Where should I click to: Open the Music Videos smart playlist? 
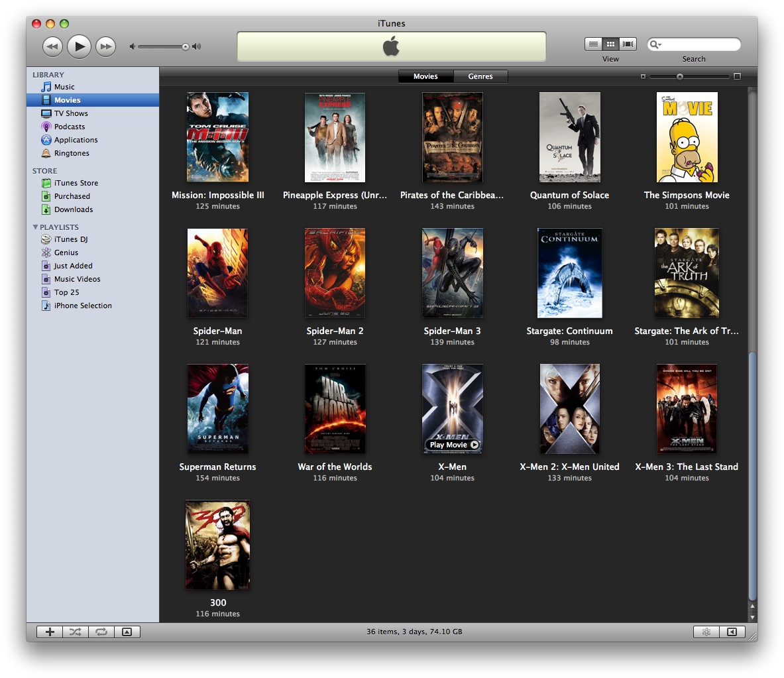93,279
